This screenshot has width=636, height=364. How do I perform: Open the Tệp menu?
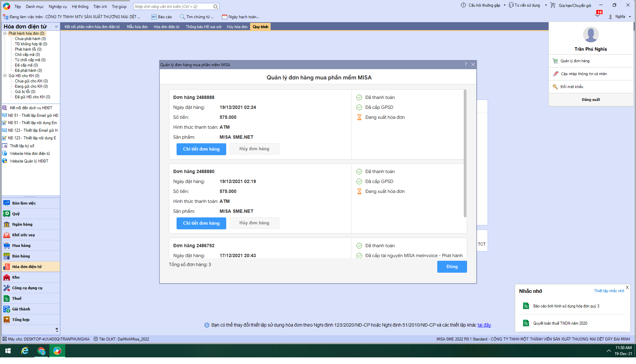point(18,7)
